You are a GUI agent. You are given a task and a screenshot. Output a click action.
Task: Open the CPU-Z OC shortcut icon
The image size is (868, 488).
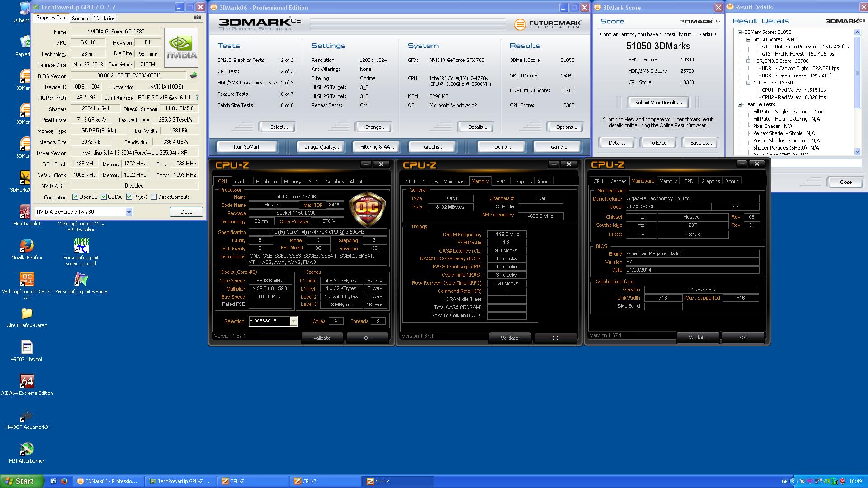coord(27,279)
